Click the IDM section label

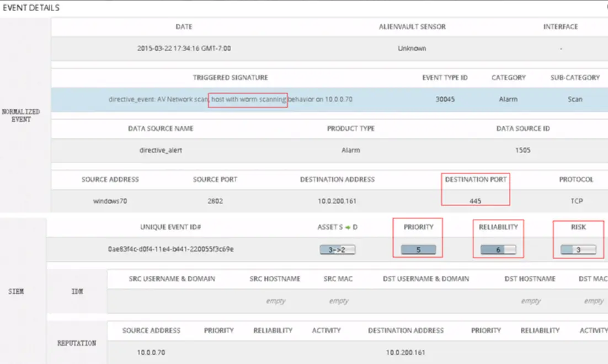point(77,291)
